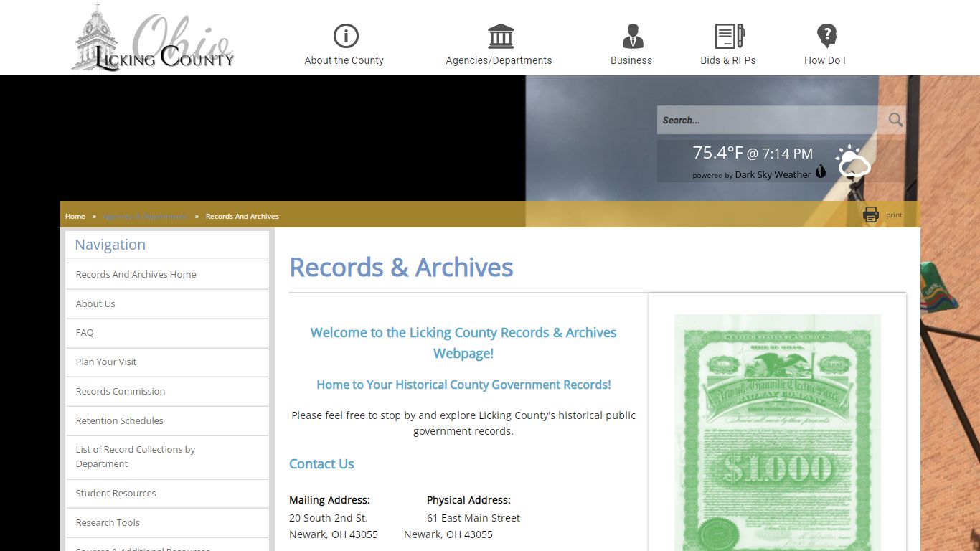Click the How Do I question icon
Image resolution: width=980 pixels, height=551 pixels.
[x=826, y=36]
